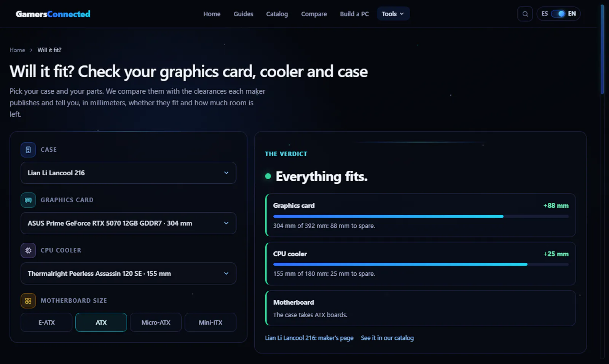Screen dimensions: 609x364
Task: Open the Compare nav item
Action: pyautogui.click(x=314, y=14)
